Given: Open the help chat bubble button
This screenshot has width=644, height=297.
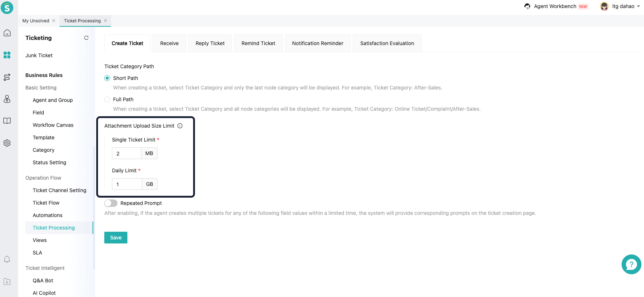Looking at the screenshot, I should pyautogui.click(x=631, y=264).
